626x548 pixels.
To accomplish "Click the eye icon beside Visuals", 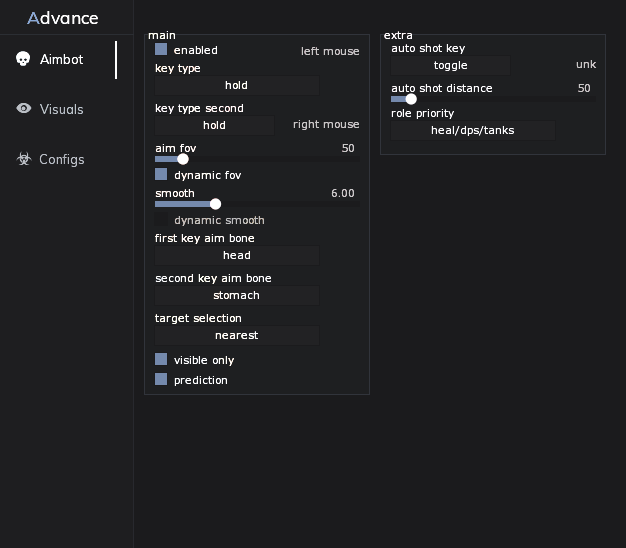I will (x=24, y=108).
